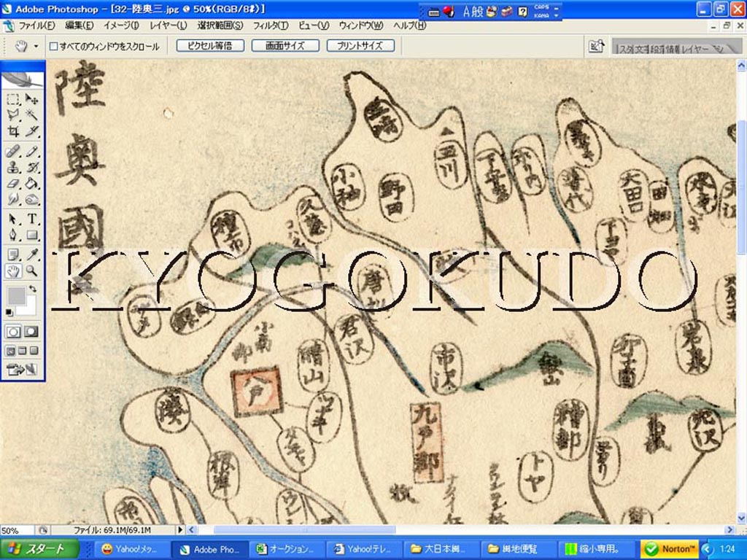The image size is (747, 560).
Task: Select the Pen tool
Action: 13,236
